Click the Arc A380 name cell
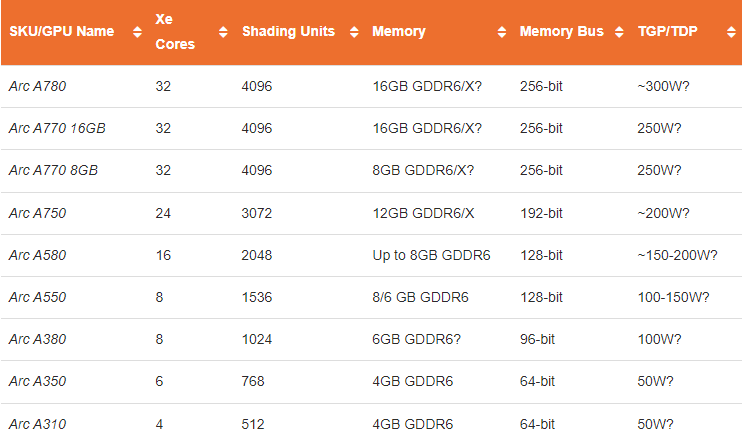742x444 pixels. click(37, 339)
